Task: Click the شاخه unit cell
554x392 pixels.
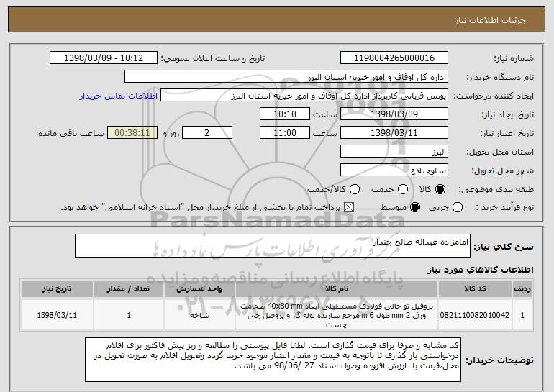Action: [x=199, y=315]
